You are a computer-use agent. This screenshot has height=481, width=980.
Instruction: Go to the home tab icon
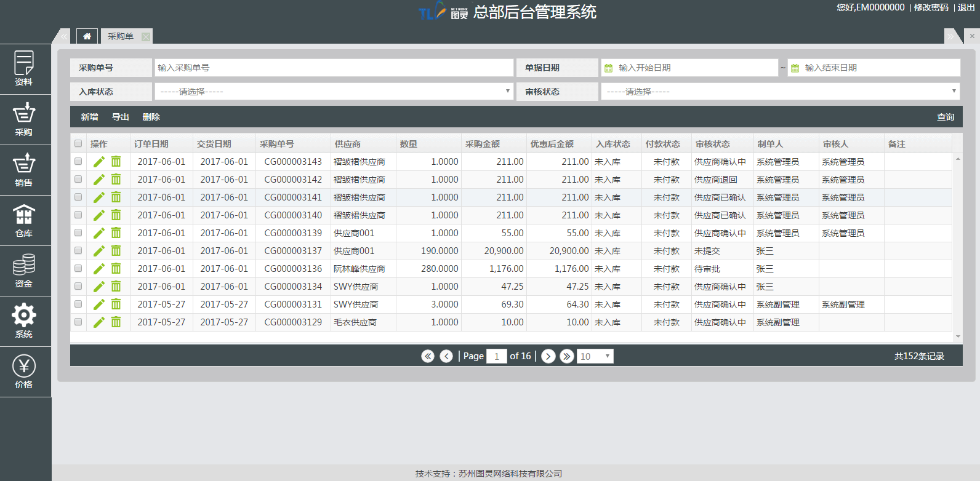coord(87,36)
